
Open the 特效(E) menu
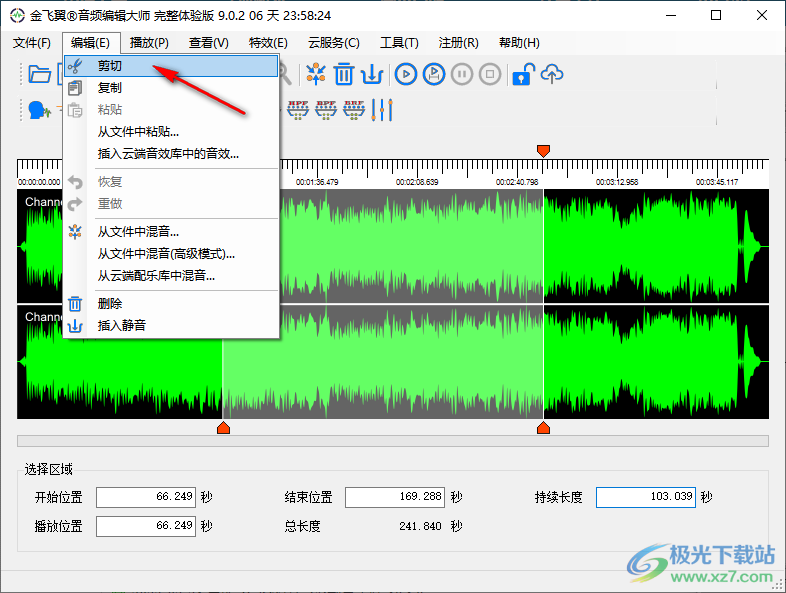pyautogui.click(x=268, y=43)
